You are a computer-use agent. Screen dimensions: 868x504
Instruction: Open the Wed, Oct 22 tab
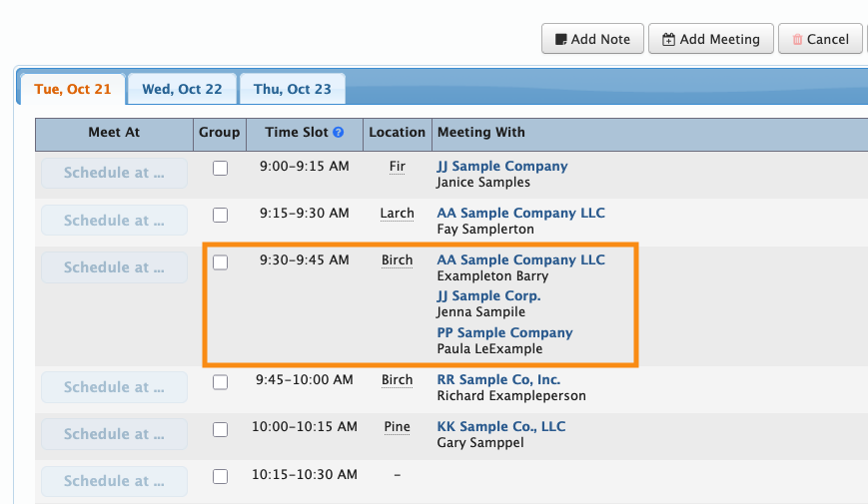click(182, 89)
